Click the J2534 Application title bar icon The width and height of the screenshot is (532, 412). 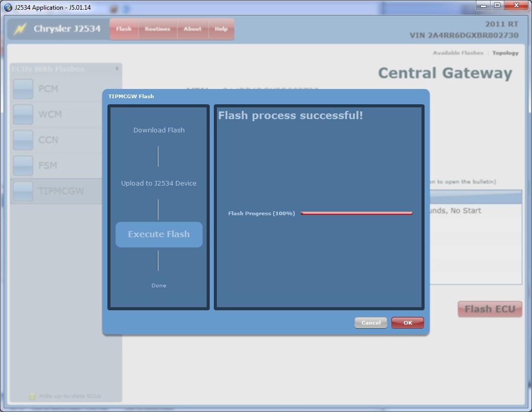tap(8, 8)
